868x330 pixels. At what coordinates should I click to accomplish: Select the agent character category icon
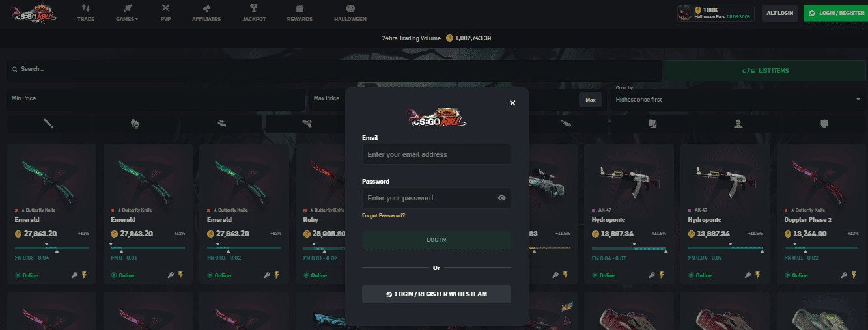738,124
